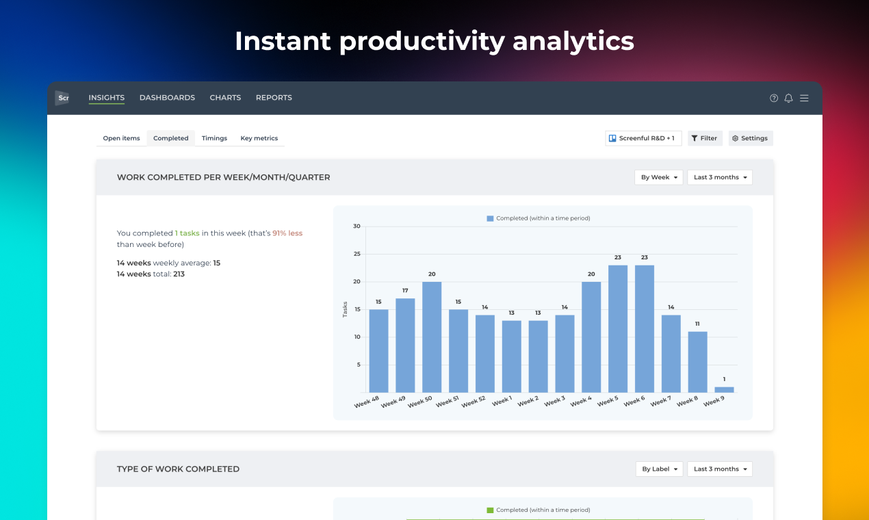This screenshot has width=869, height=520.
Task: Open the notifications bell icon
Action: (789, 98)
